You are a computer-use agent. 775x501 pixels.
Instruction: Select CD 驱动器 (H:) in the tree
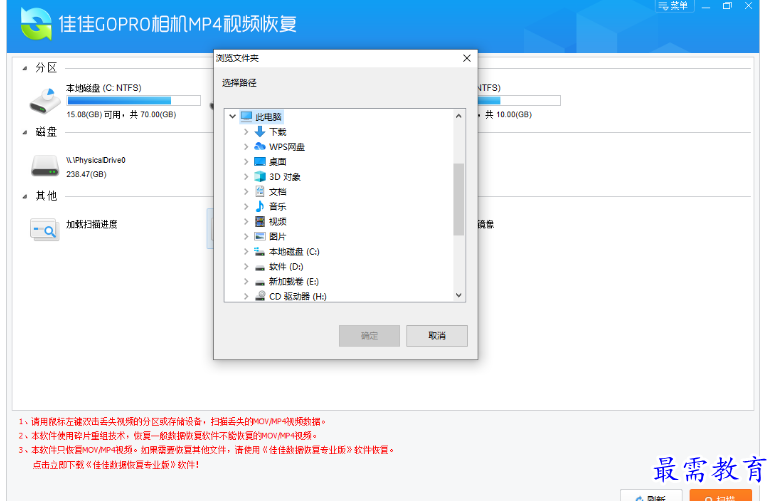click(x=298, y=296)
